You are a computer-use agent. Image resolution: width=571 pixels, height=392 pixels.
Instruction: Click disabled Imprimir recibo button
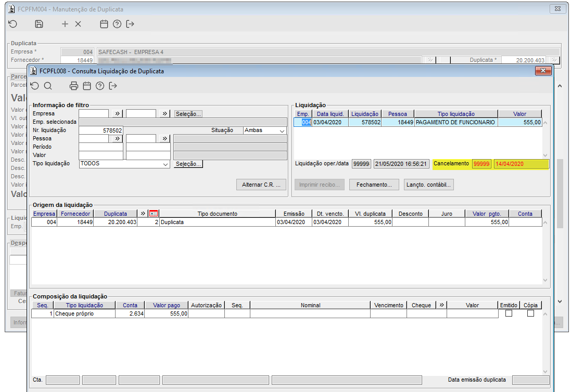[x=320, y=185]
